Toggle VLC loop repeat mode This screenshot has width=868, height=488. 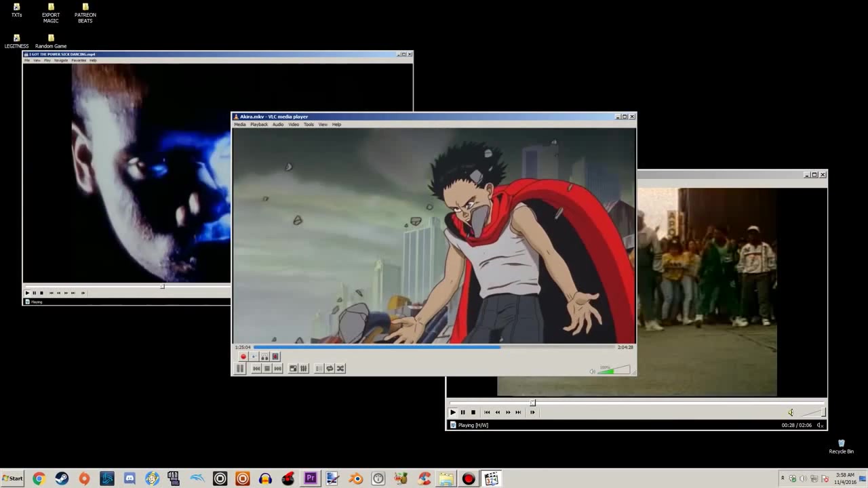(x=330, y=369)
